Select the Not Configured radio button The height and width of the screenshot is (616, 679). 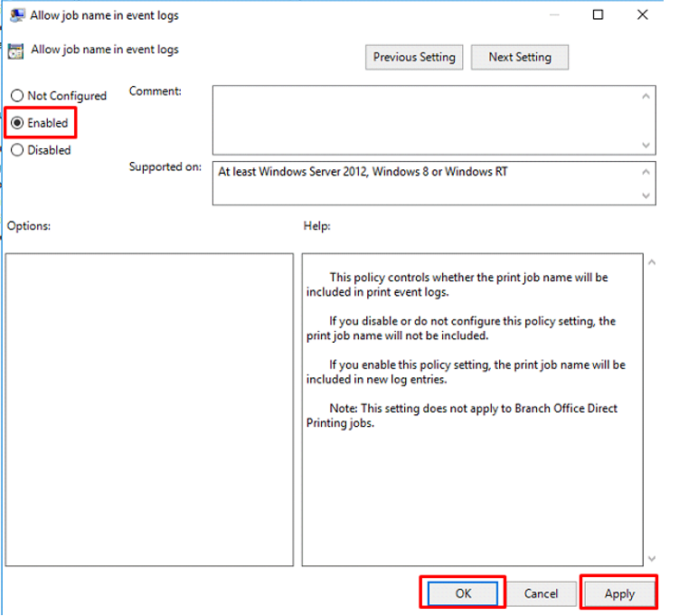click(17, 96)
